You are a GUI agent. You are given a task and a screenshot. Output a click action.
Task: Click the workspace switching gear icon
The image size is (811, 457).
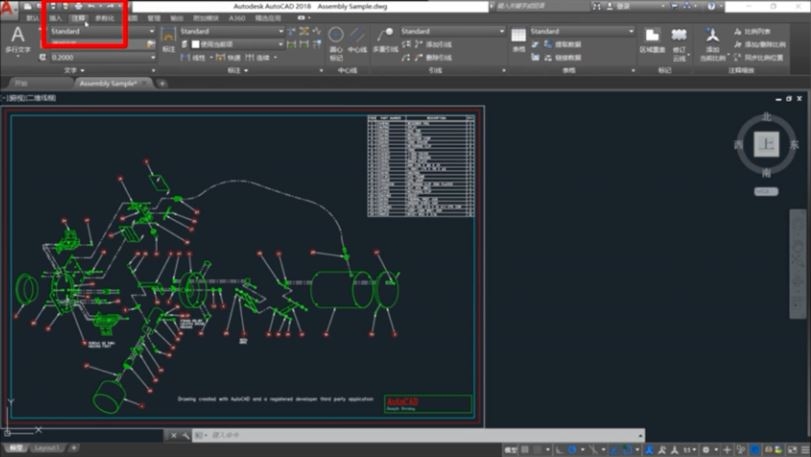[706, 450]
